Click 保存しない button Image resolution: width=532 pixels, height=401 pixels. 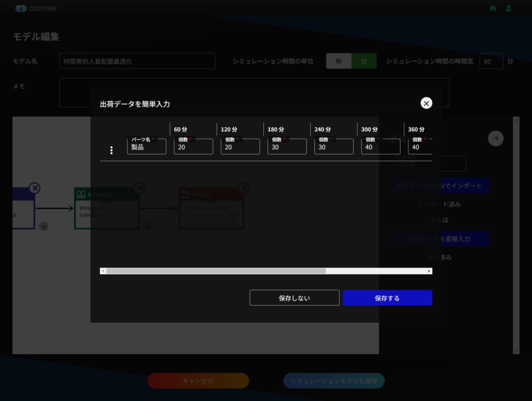coord(295,298)
